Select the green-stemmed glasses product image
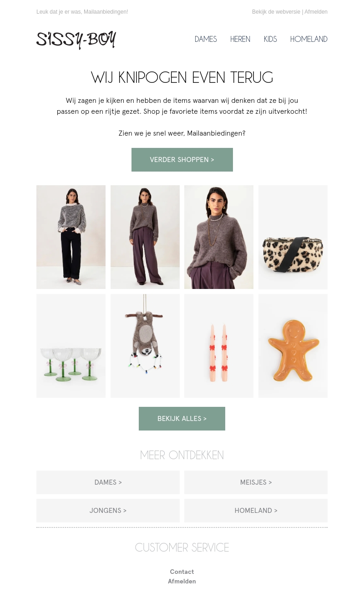 71,346
